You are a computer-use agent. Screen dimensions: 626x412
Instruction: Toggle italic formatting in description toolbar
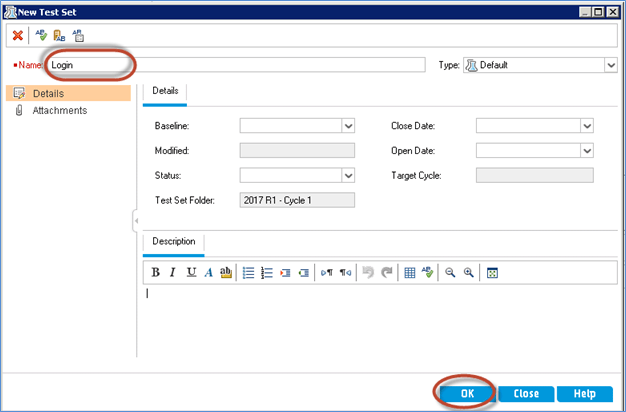pyautogui.click(x=173, y=272)
